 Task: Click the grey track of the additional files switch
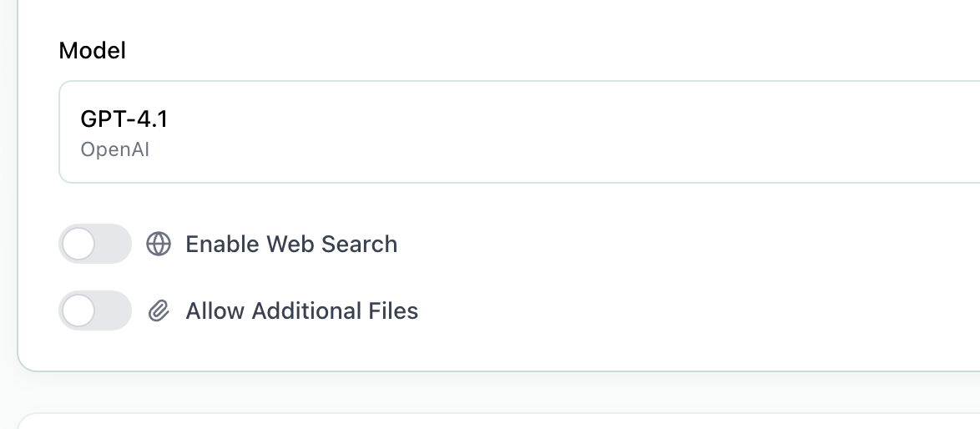click(114, 311)
